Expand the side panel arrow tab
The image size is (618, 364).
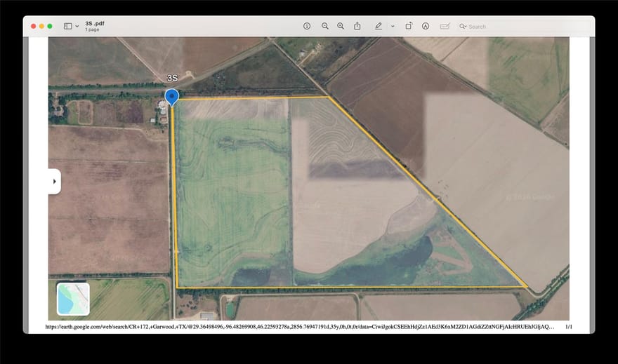pyautogui.click(x=54, y=182)
